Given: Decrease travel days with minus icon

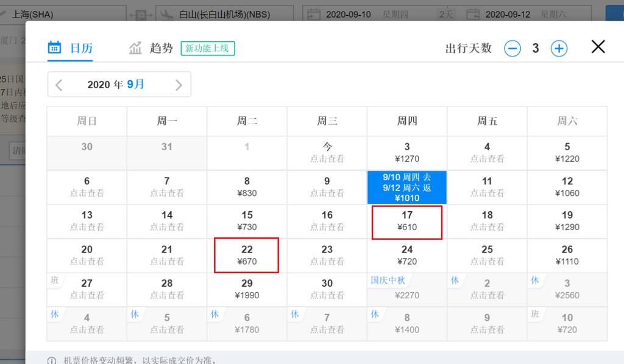Looking at the screenshot, I should 512,49.
